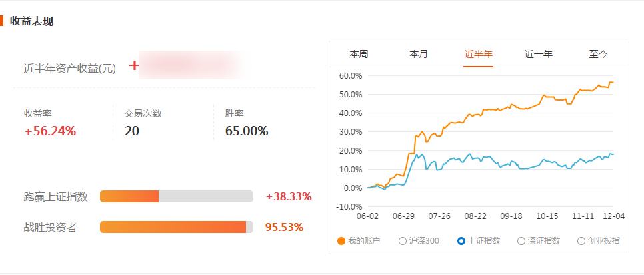This screenshot has width=644, height=275.
Task: Click the 胜率 65.00% figure
Action: 247,131
